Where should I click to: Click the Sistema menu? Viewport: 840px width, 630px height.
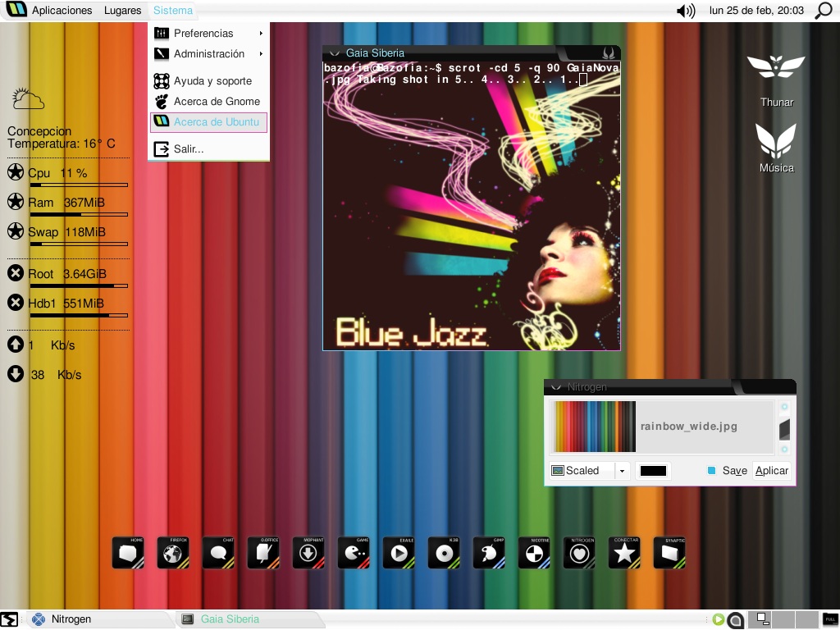[172, 10]
